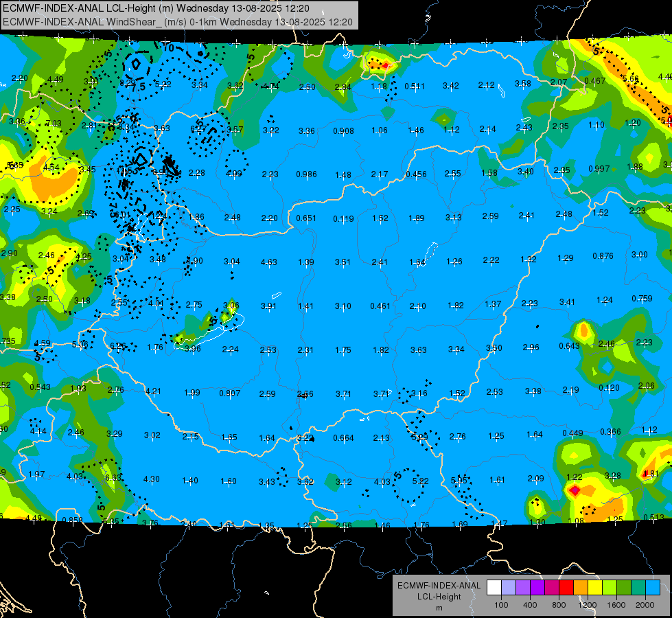Viewport: 672px width, 618px height.
Task: Click the wind shear value 0.366
Action: (x=610, y=432)
